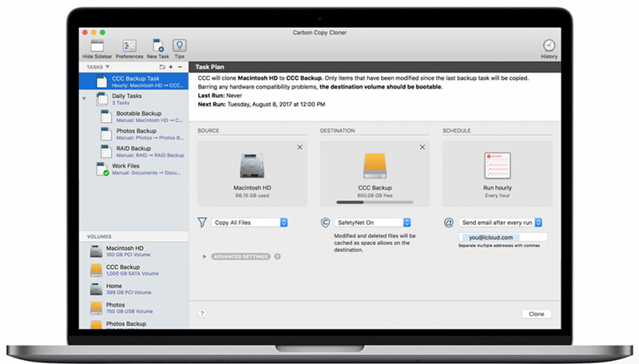
Task: Select the Photos Backup task
Action: pyautogui.click(x=133, y=134)
